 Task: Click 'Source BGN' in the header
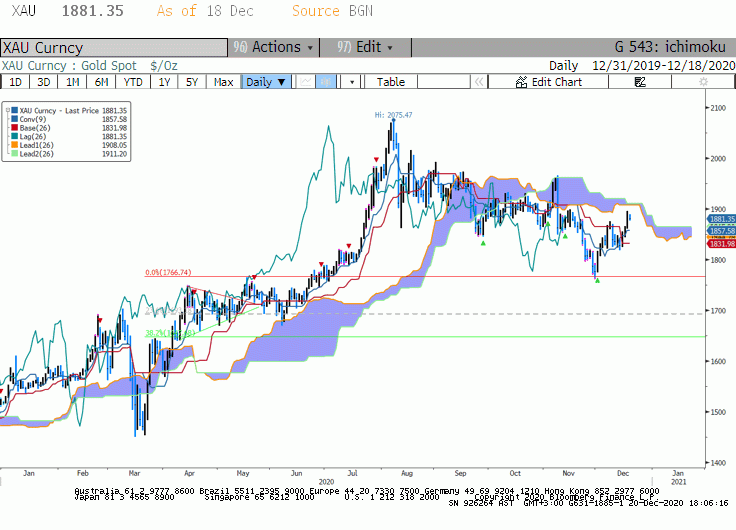332,11
